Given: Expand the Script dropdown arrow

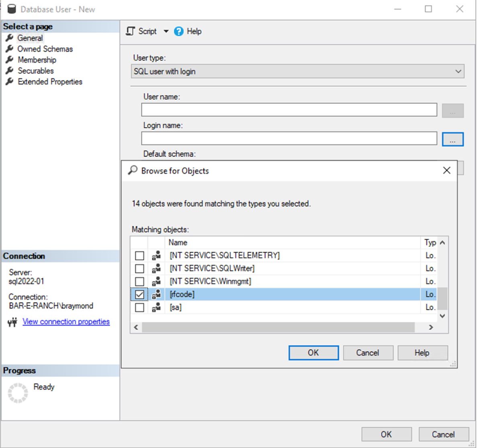Looking at the screenshot, I should point(166,31).
